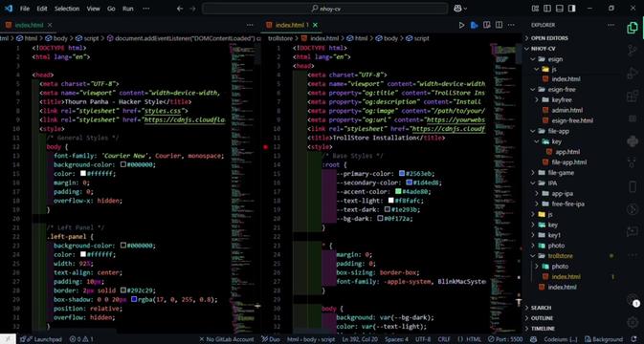
Task: Change the Spaces: 4 indentation setting
Action: tap(396, 339)
